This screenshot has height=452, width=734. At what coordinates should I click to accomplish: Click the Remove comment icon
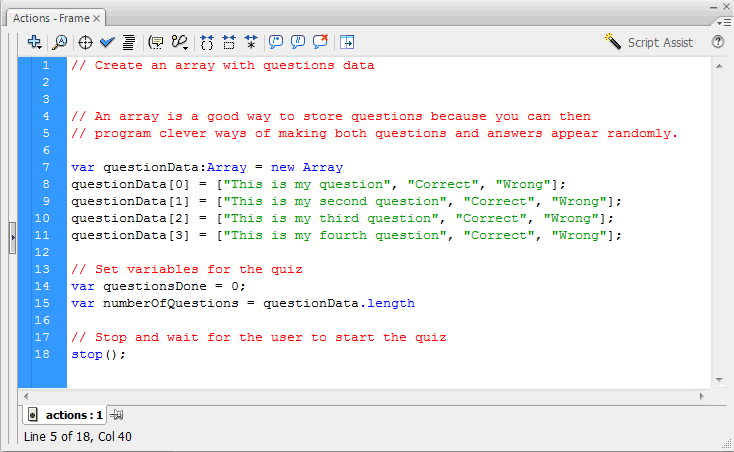pyautogui.click(x=320, y=42)
